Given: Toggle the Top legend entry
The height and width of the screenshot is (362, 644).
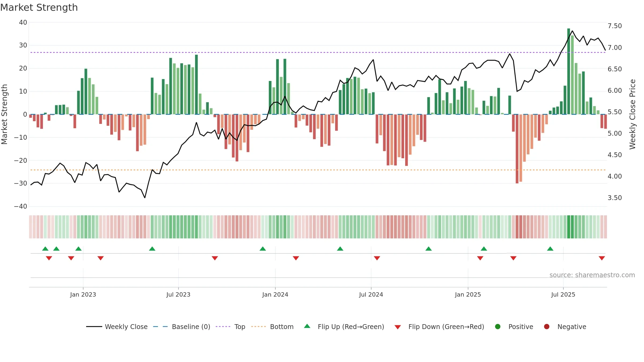Looking at the screenshot, I should click(230, 327).
